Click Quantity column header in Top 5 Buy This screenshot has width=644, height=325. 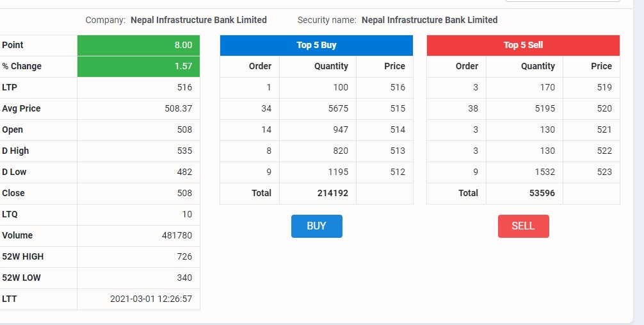tap(331, 66)
